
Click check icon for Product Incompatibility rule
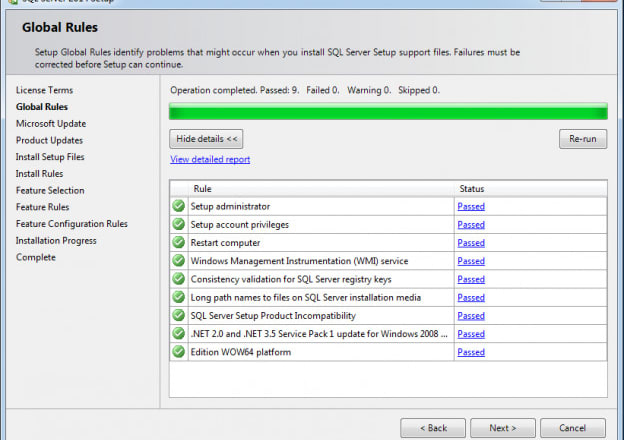179,315
